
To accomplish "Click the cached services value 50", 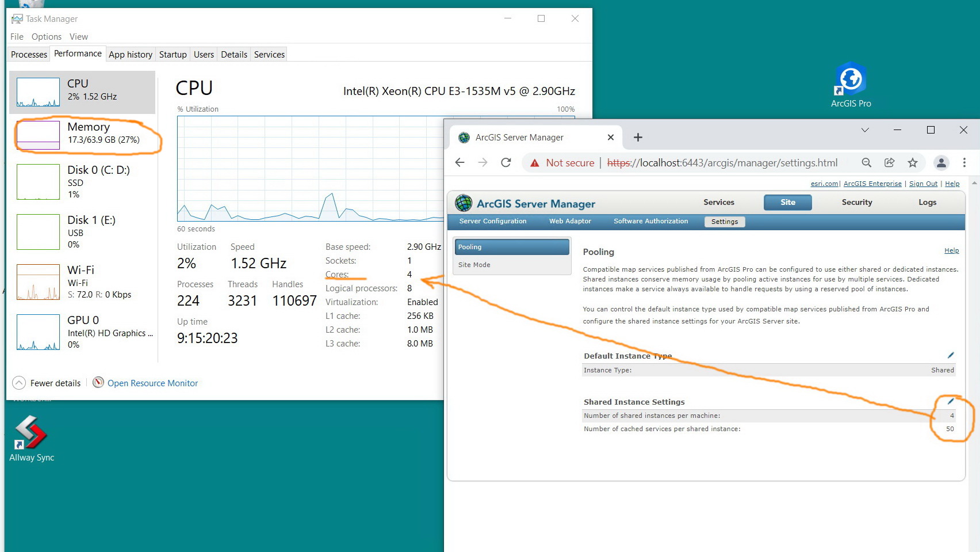I will pyautogui.click(x=950, y=429).
